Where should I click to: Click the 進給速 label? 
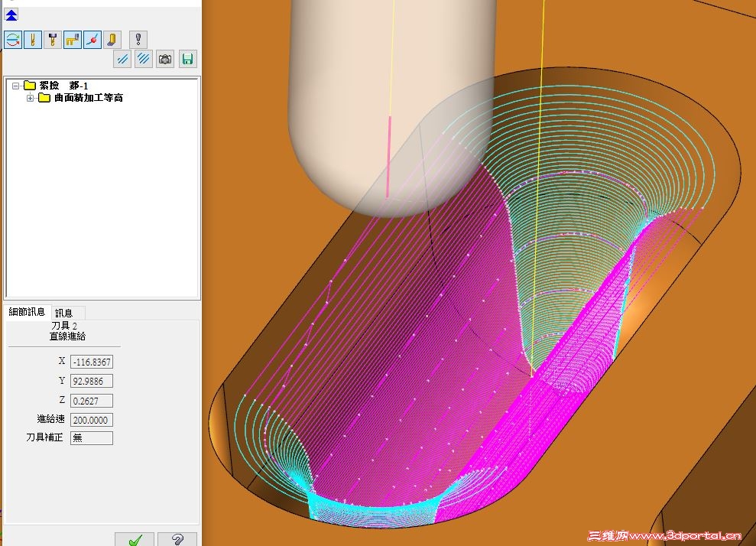(x=50, y=419)
